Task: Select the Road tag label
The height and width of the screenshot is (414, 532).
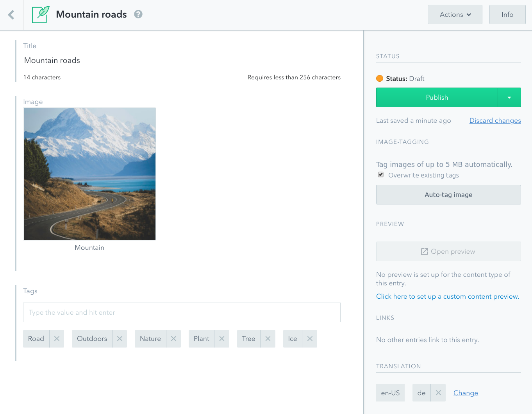Action: click(x=36, y=339)
